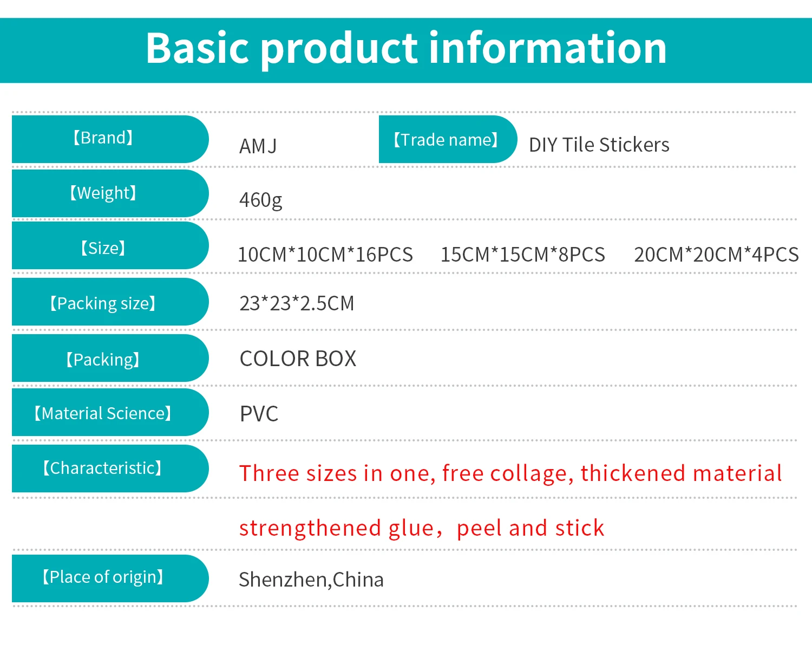The width and height of the screenshot is (812, 657).
Task: Select the Trade name label pill
Action: pos(448,139)
